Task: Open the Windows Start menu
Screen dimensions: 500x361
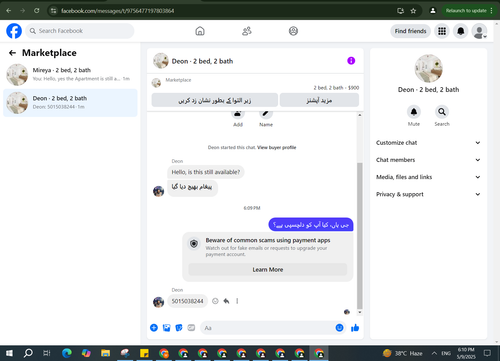Action: tap(9, 353)
